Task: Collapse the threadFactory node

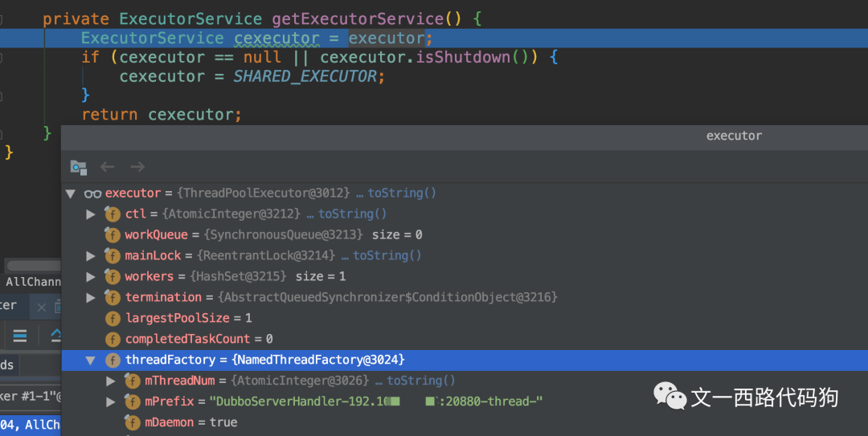Action: [x=91, y=361]
